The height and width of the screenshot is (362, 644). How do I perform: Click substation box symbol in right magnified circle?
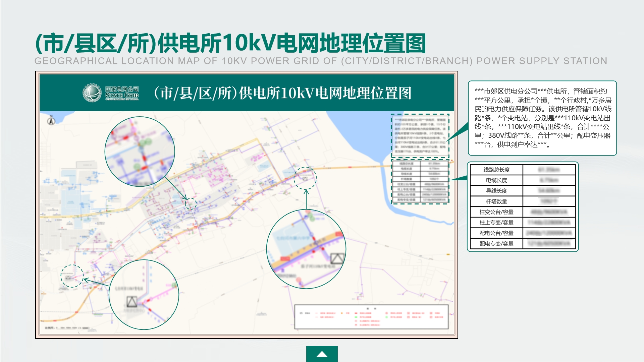(337, 258)
